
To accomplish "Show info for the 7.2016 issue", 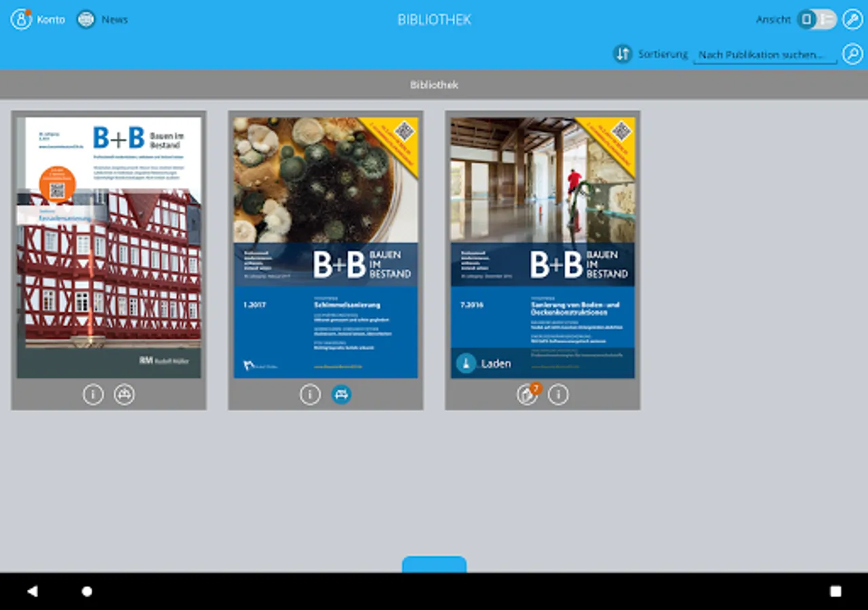I will pos(558,394).
